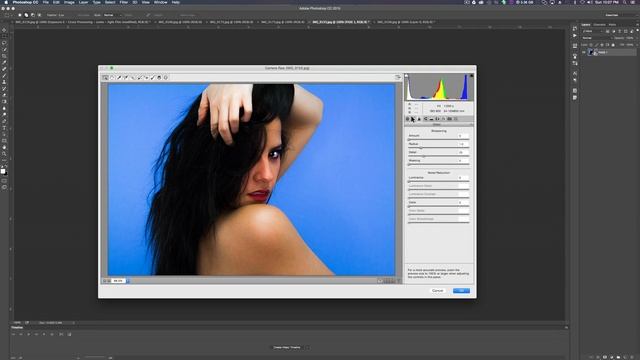Hide the layer using its eye icon
The image size is (640, 360).
point(584,52)
